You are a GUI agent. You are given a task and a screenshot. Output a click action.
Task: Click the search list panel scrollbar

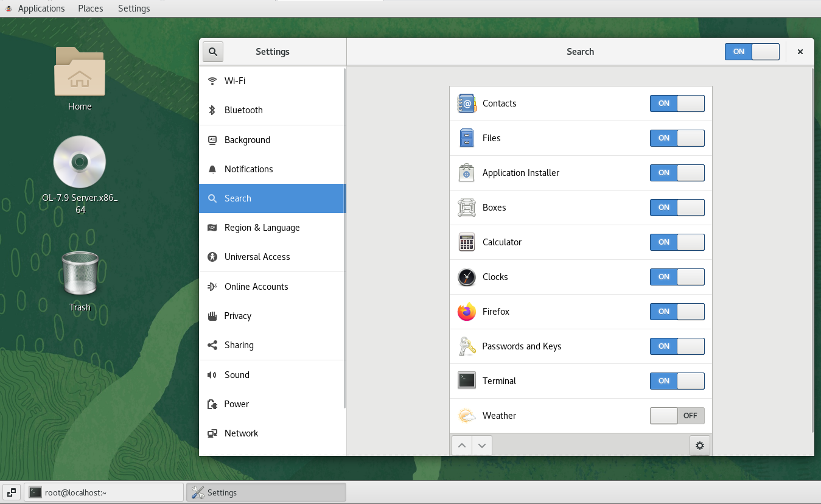(812, 250)
